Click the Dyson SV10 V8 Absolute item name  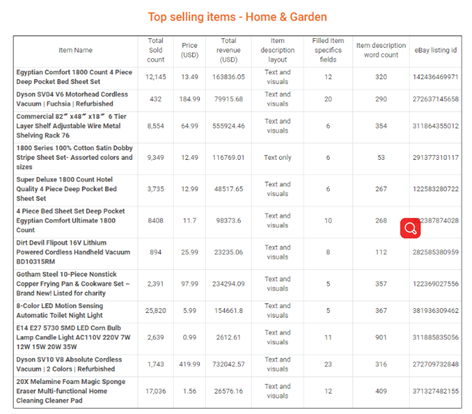click(69, 364)
